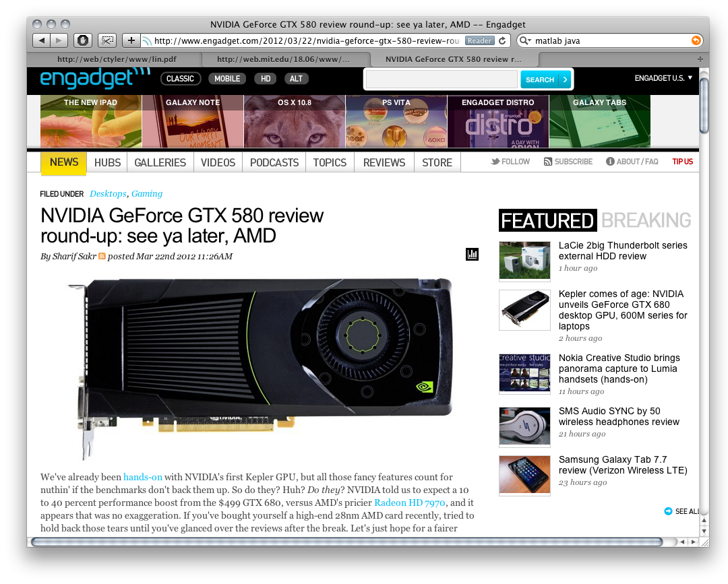Open the Galaxy Tabs banner tile
The width and height of the screenshot is (728, 584).
(600, 121)
